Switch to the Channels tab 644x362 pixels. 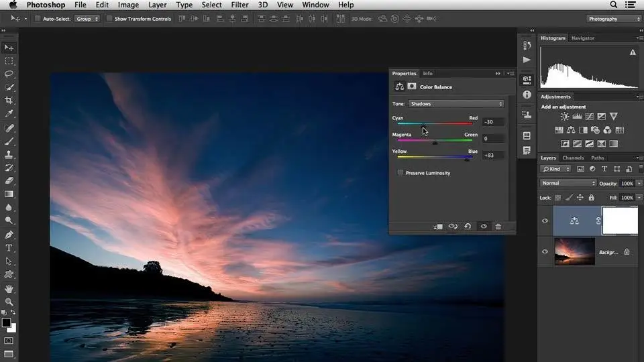pos(573,158)
